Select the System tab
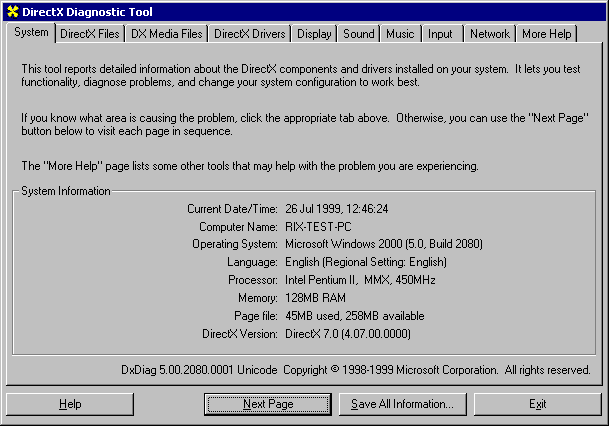Image resolution: width=609 pixels, height=426 pixels. tap(31, 33)
